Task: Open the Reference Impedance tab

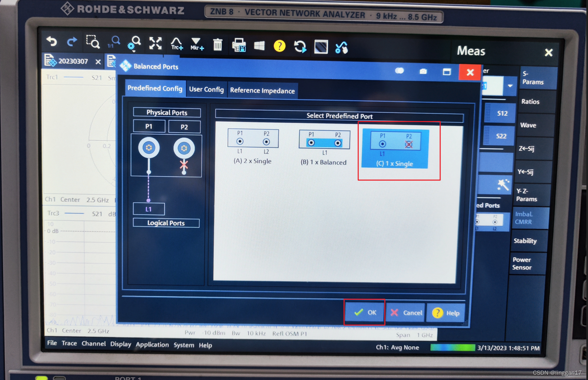Action: tap(262, 91)
